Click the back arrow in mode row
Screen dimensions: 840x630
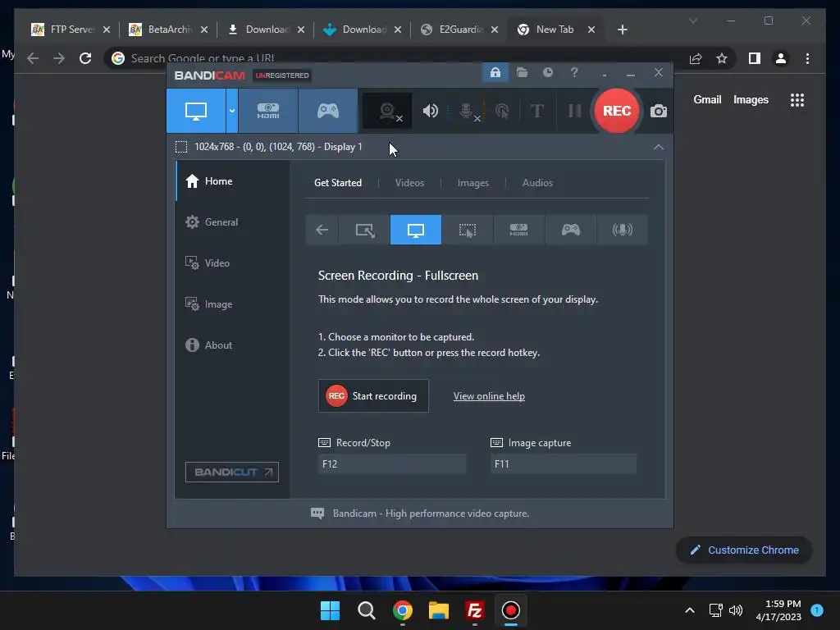coord(322,230)
